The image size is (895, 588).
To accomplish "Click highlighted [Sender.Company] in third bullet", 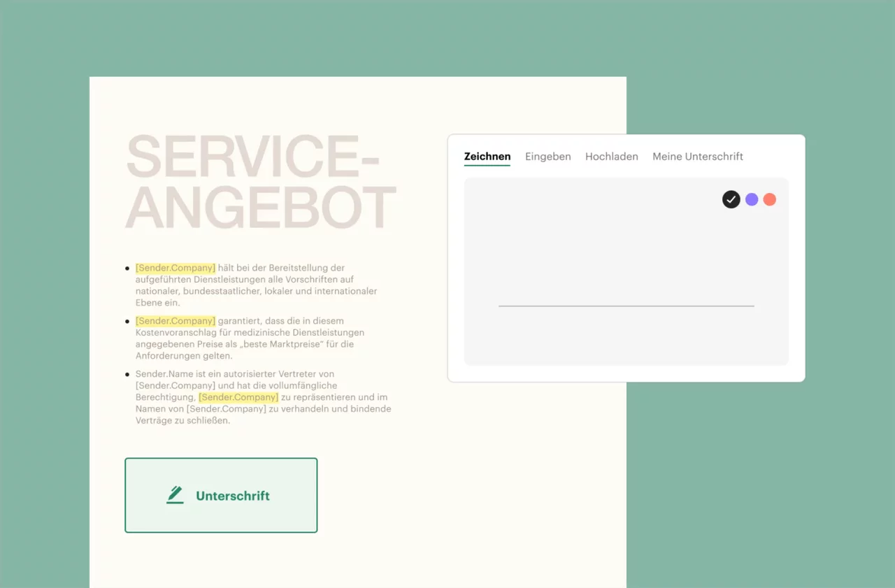I will click(x=238, y=397).
